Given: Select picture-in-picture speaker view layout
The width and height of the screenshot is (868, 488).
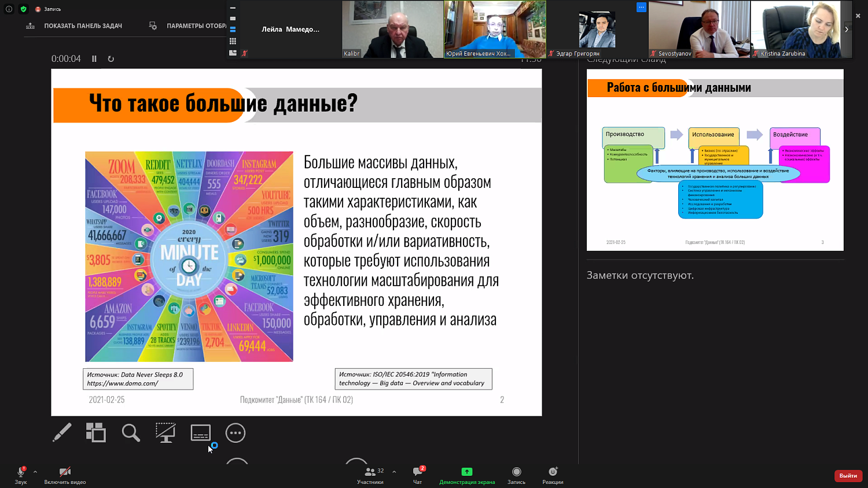Looking at the screenshot, I should click(x=233, y=53).
